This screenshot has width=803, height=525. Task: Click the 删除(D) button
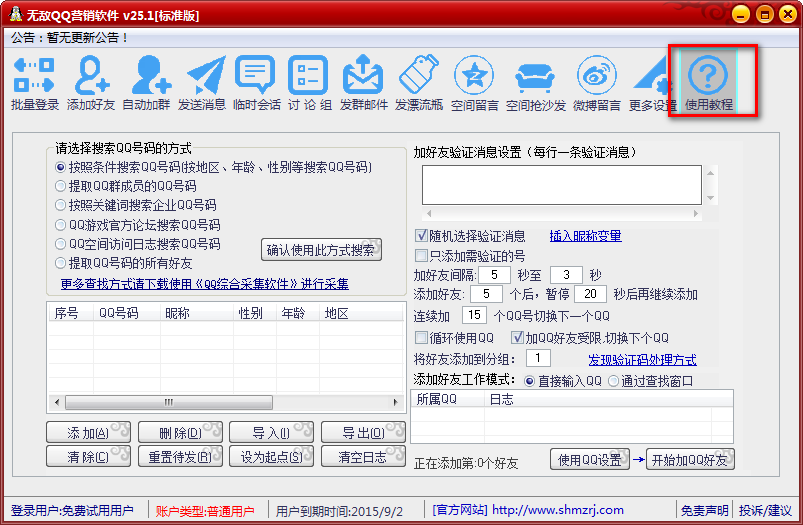tap(180, 433)
